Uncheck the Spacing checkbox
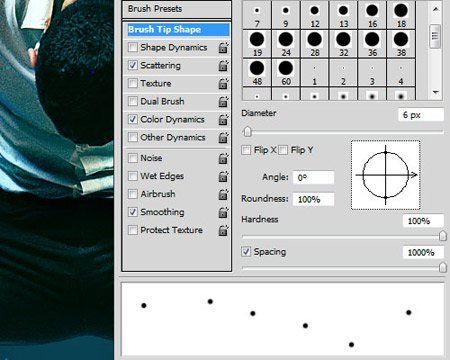The height and width of the screenshot is (360, 450). tap(246, 252)
